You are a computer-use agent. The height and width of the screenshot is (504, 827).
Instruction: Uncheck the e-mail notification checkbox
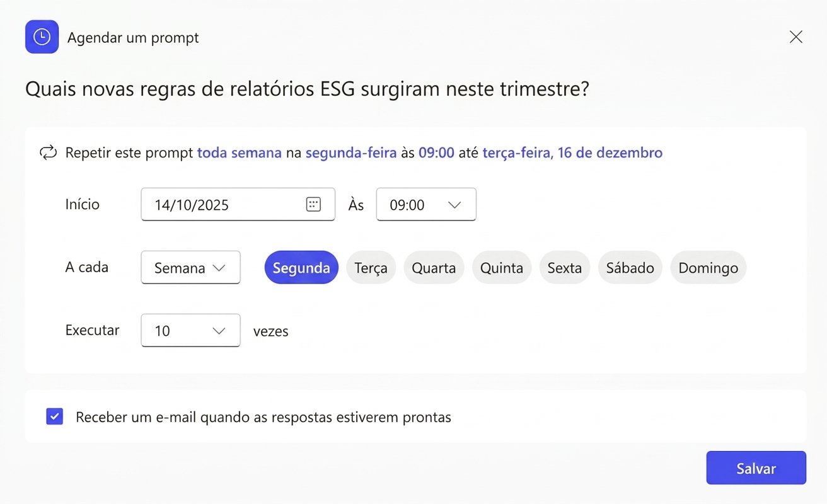[x=55, y=416]
